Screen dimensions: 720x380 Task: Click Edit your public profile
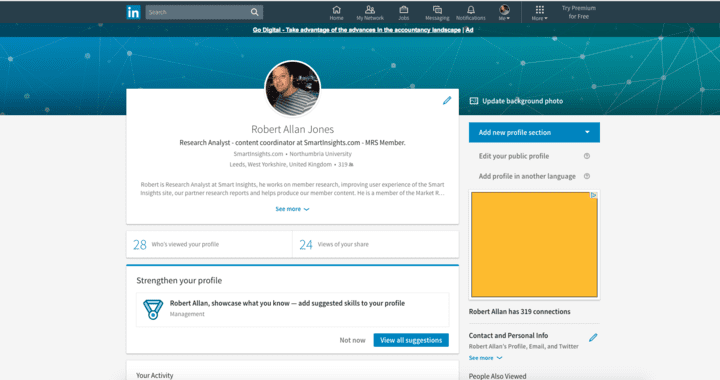pos(514,156)
